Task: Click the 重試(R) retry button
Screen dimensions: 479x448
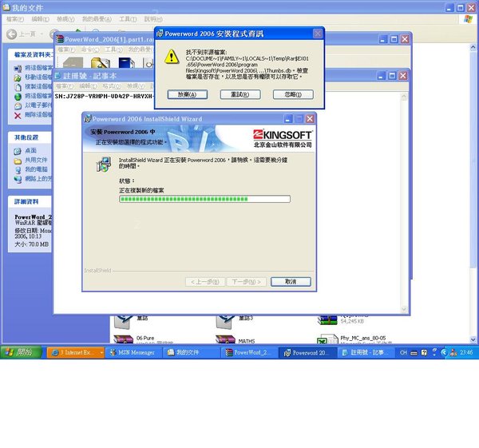Action: (240, 94)
